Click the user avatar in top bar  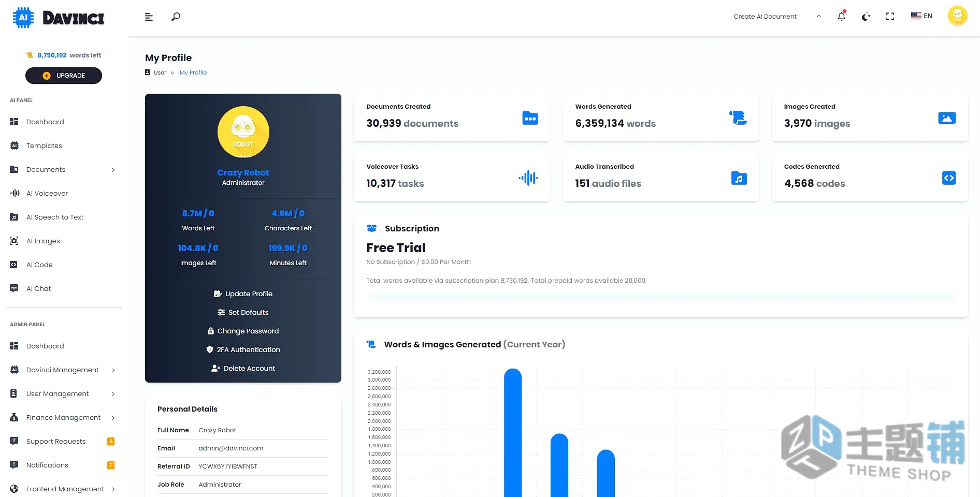click(957, 16)
